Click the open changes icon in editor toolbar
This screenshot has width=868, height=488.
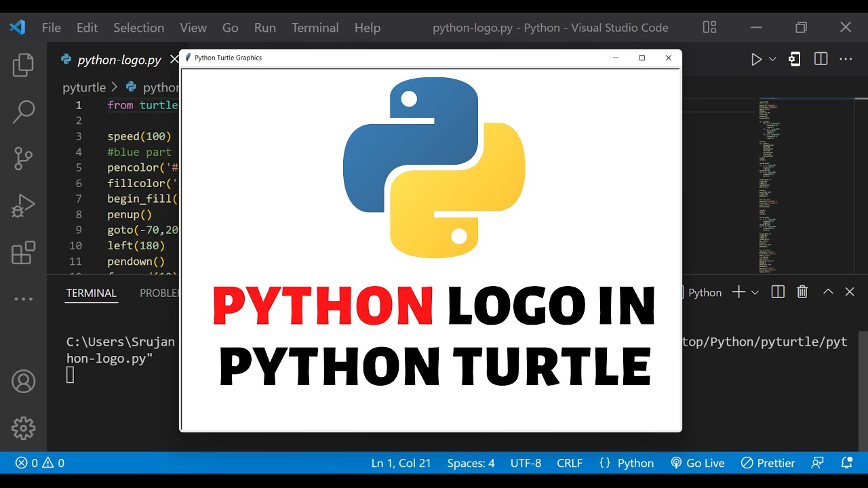794,60
